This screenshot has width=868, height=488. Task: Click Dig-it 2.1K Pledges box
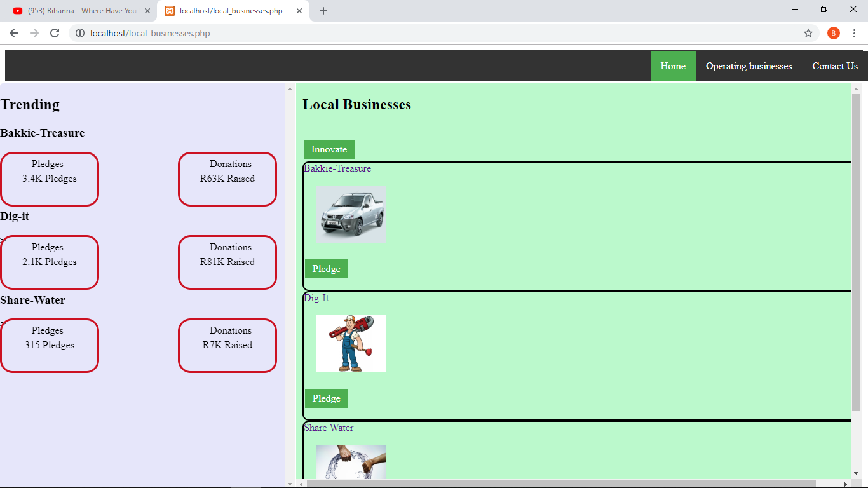pos(50,262)
